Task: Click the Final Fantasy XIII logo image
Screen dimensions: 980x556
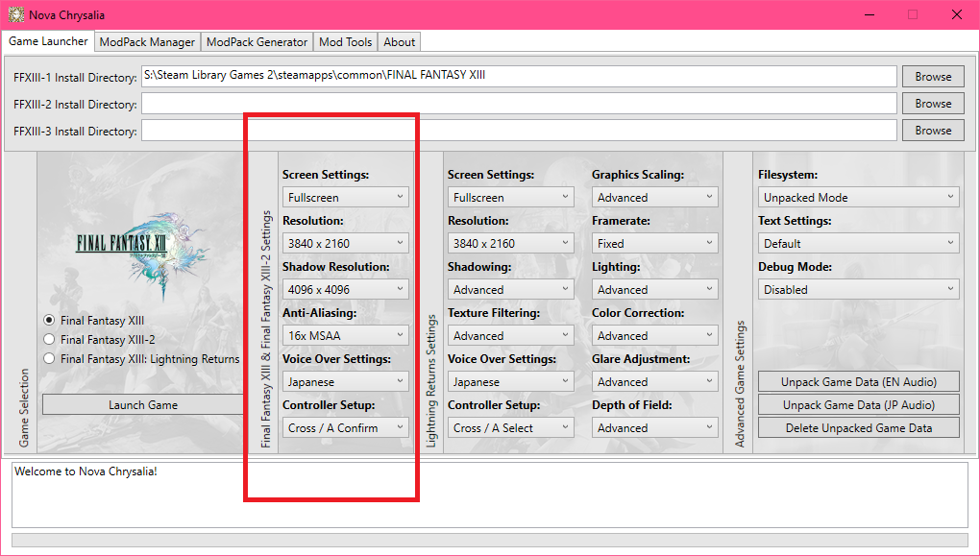Action: click(x=142, y=254)
